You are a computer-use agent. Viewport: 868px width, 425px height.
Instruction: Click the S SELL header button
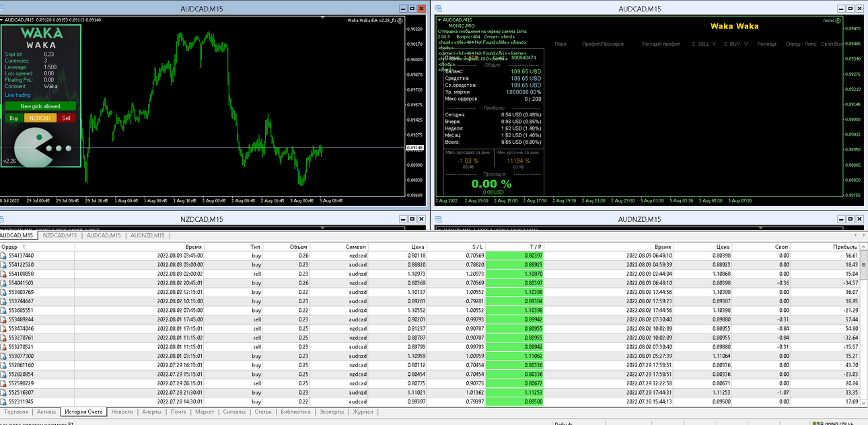click(x=701, y=44)
